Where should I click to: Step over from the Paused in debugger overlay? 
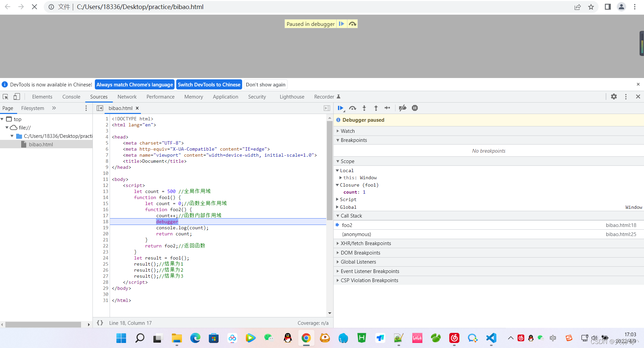[x=352, y=24]
